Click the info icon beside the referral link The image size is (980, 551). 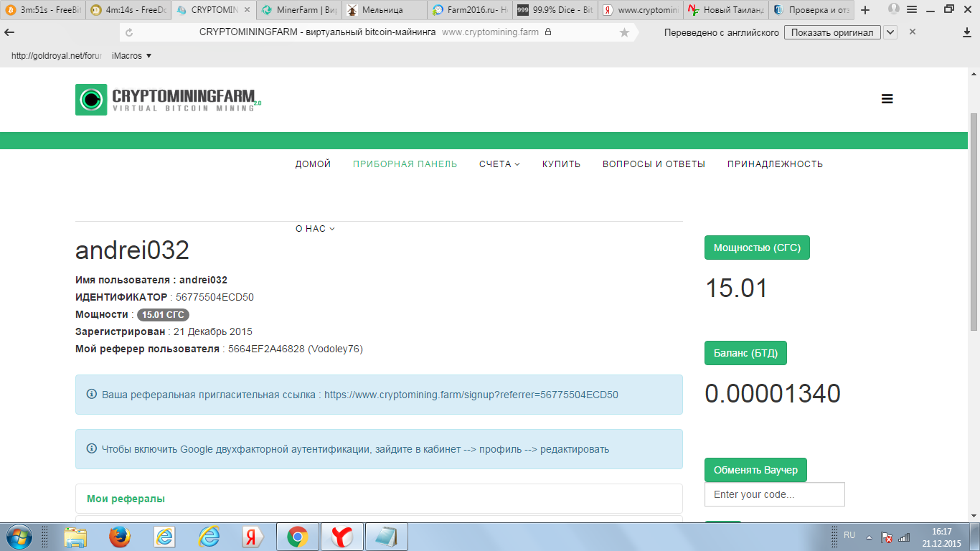(x=92, y=394)
